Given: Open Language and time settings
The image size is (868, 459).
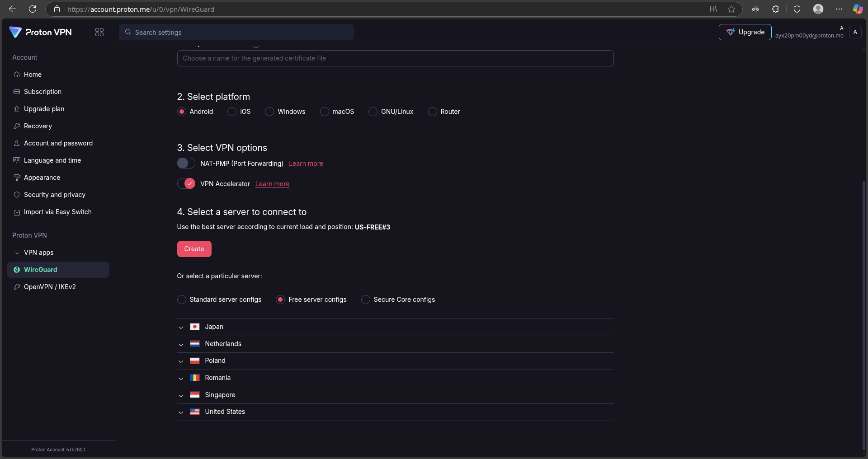Looking at the screenshot, I should tap(58, 160).
